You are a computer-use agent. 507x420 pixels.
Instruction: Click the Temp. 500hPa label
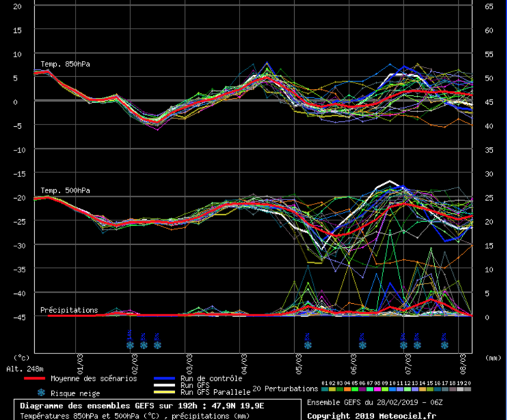click(65, 190)
